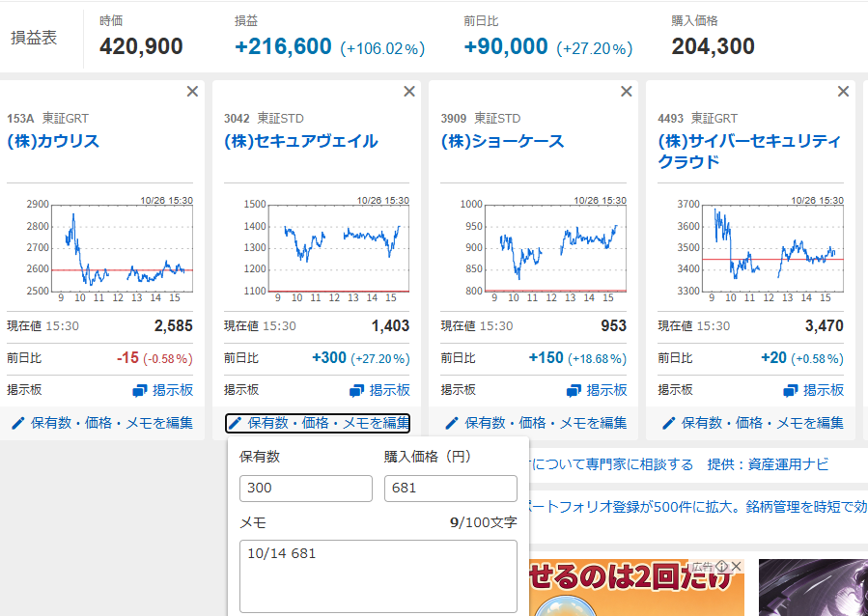The height and width of the screenshot is (616, 868).
Task: Open the (株)セキュアヴェイル stock page
Action: pos(300,141)
